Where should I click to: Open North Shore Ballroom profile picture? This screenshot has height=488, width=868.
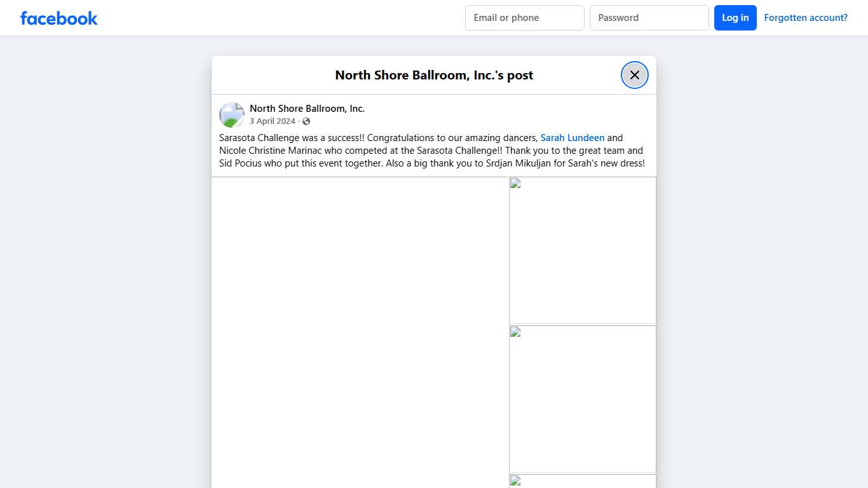232,115
